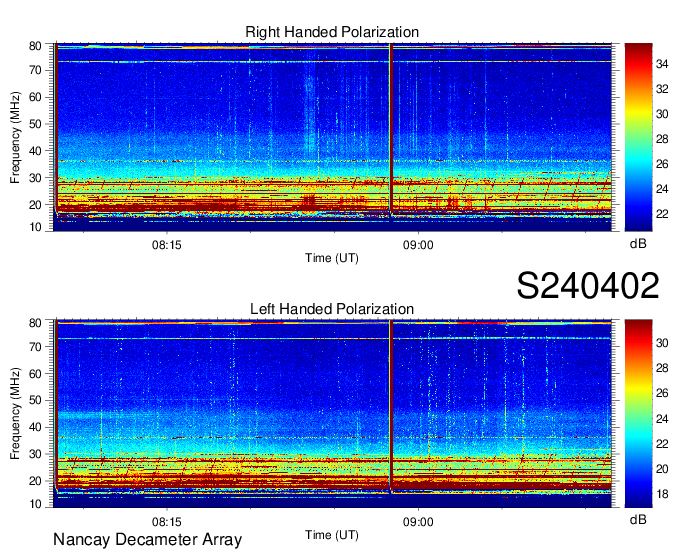Click the left-handed polarization spectrogram
This screenshot has height=552, width=680.
pyautogui.click(x=332, y=414)
